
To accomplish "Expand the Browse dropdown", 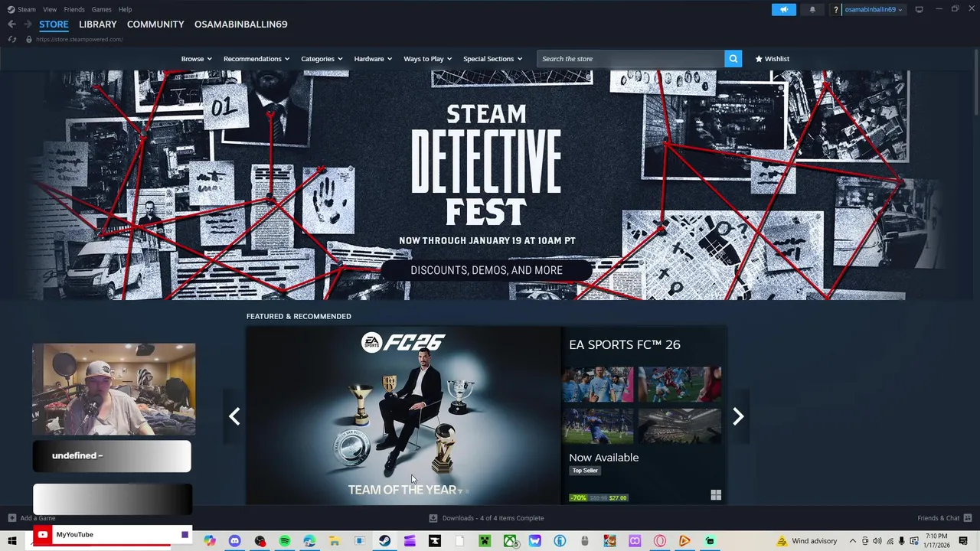I will 197,59.
